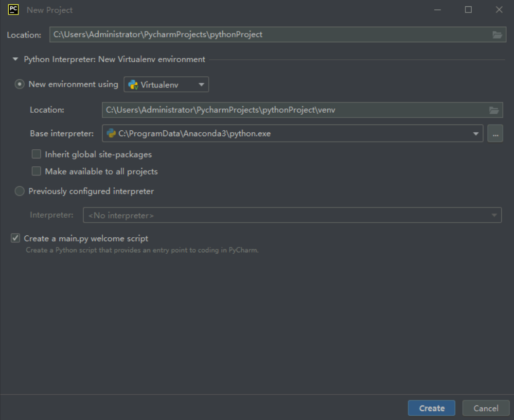Image resolution: width=514 pixels, height=420 pixels.
Task: Enable Inherit global site-packages
Action: [x=35, y=154]
